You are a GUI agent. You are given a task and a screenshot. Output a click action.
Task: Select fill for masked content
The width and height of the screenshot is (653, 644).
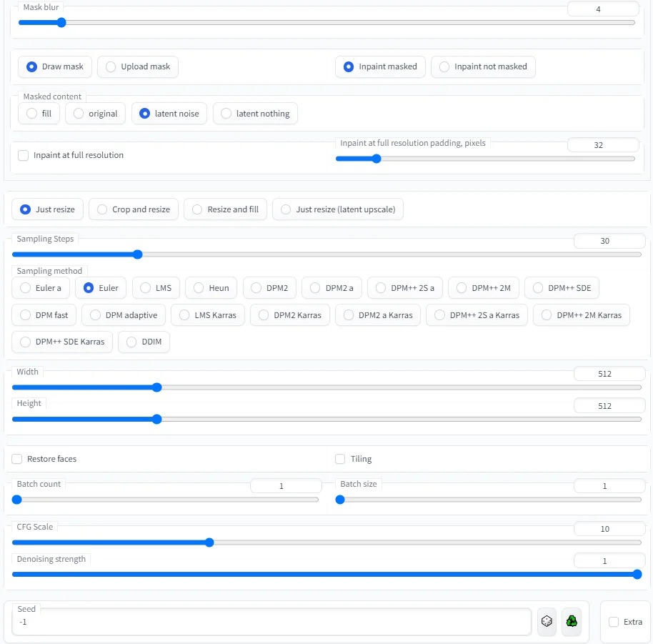coord(31,114)
